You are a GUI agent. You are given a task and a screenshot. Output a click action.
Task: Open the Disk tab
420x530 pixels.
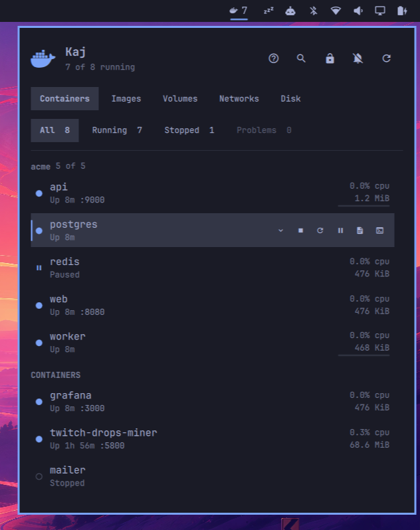290,99
